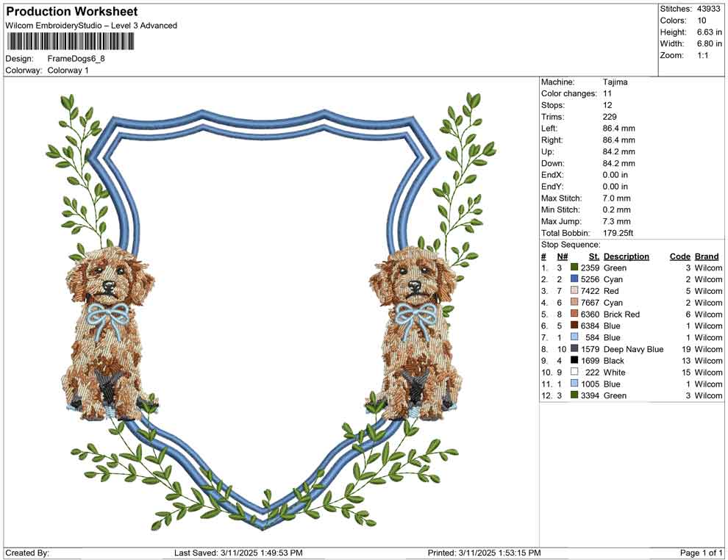The image size is (728, 560).
Task: Click the Colors value 10
Action: [x=702, y=21]
